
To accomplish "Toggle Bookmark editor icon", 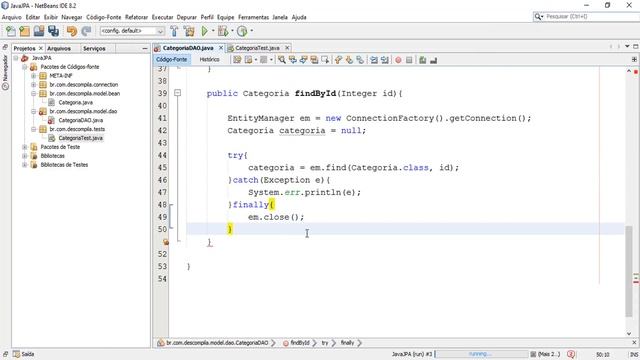I will 360,60.
